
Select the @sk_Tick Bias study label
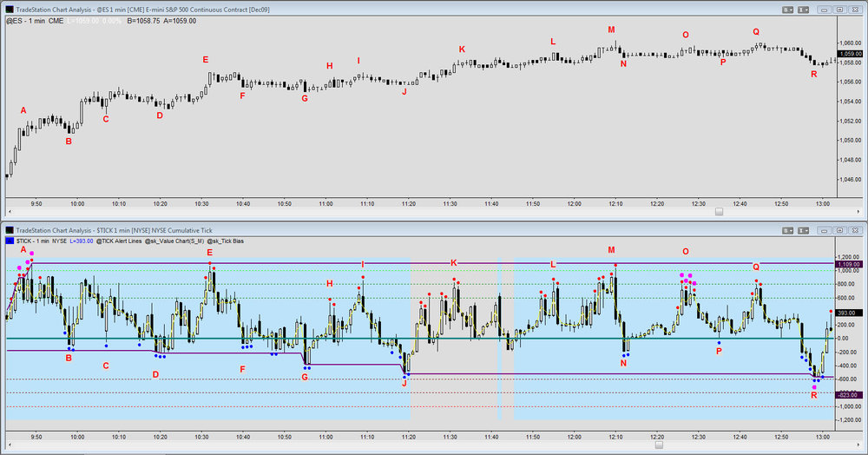(226, 241)
